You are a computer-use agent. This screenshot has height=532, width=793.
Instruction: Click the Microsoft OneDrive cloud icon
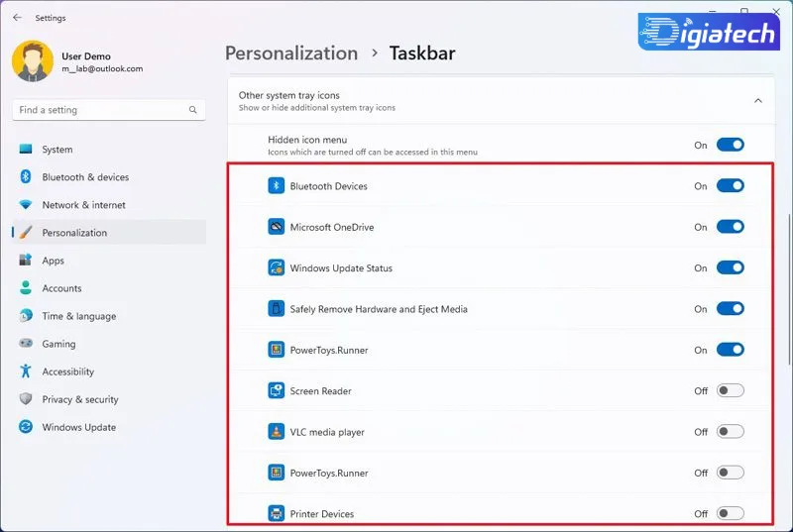277,227
